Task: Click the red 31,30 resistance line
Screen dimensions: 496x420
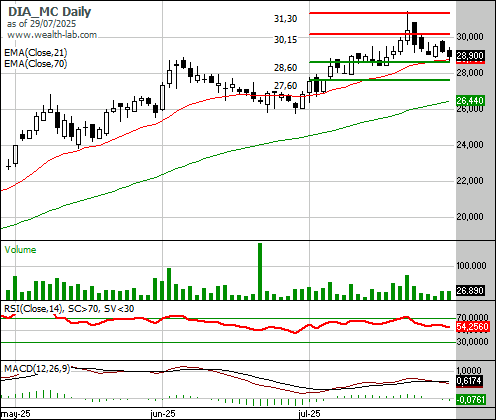Action: pyautogui.click(x=380, y=13)
